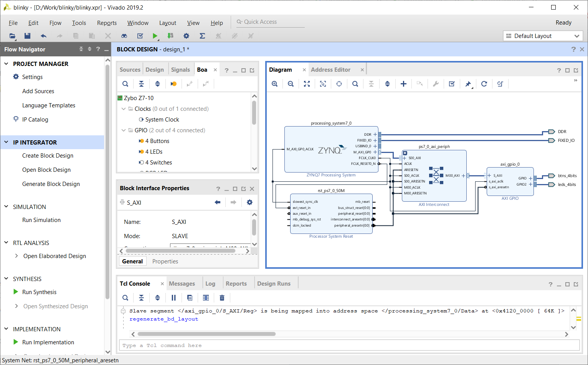Collapse the GPIO tree node
Screen dimensions: 588x365
coord(124,130)
